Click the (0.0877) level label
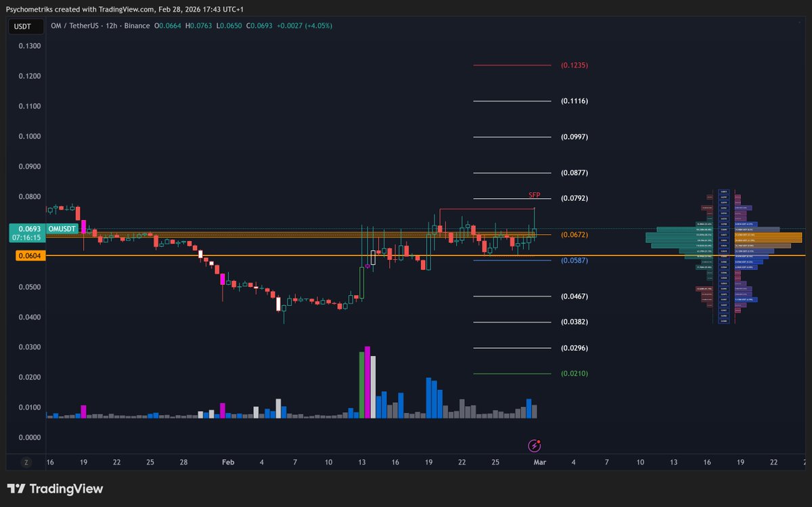This screenshot has width=812, height=507. click(574, 173)
